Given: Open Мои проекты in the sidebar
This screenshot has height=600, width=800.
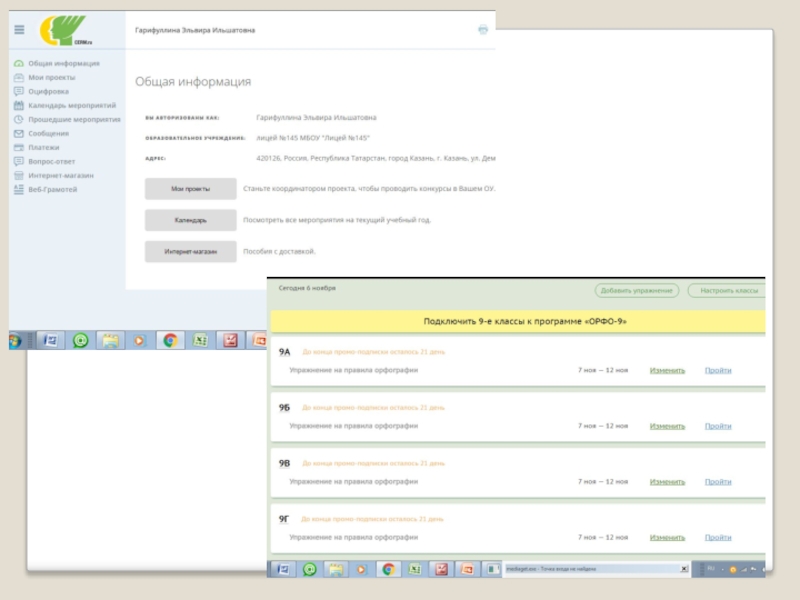Looking at the screenshot, I should coord(52,77).
